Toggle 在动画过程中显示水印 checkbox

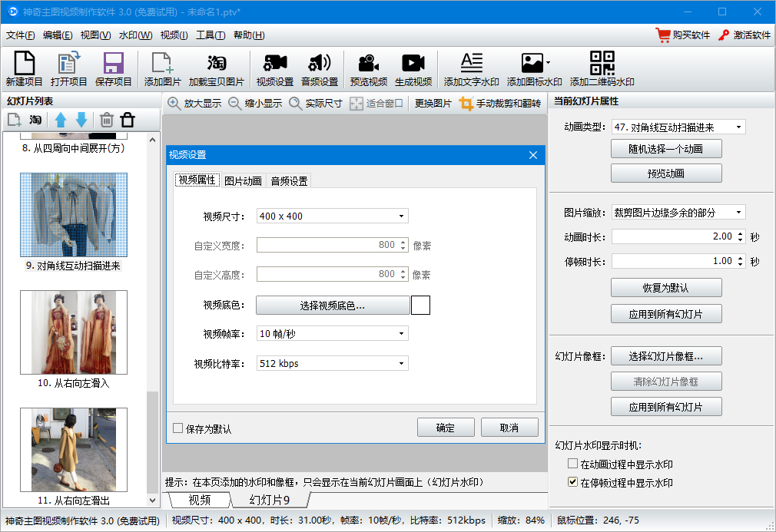click(x=572, y=464)
